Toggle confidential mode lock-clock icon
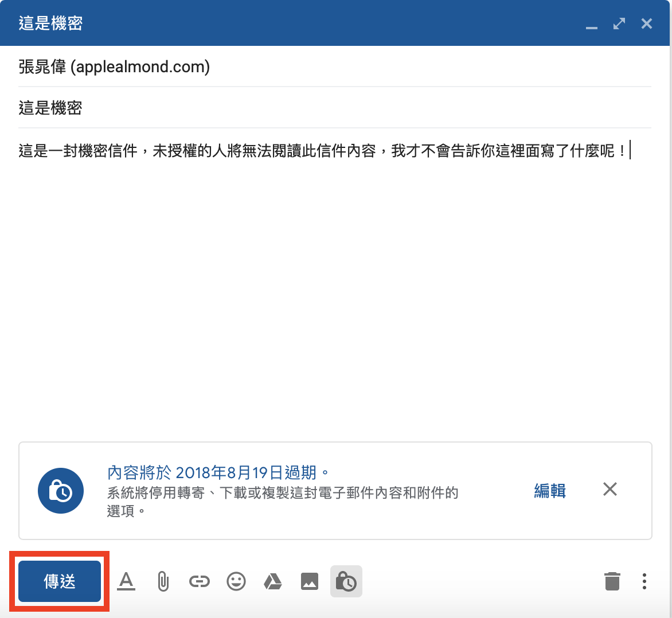672x618 pixels. pos(346,581)
